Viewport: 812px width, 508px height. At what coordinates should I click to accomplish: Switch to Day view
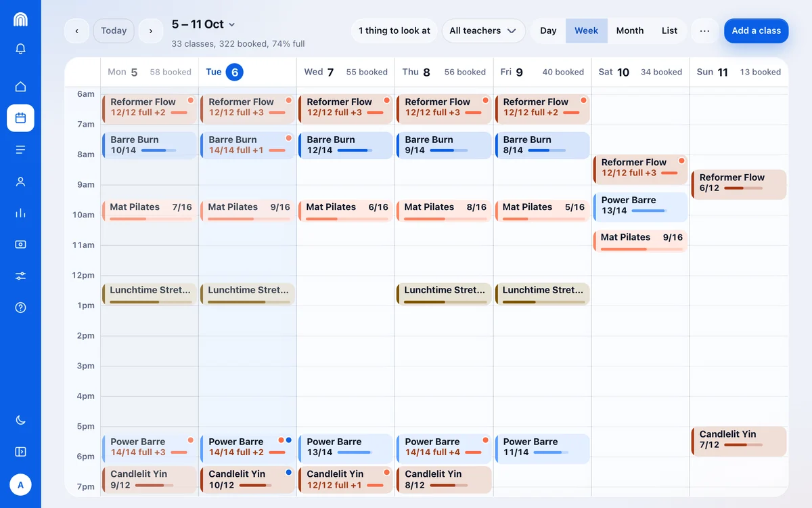[548, 30]
